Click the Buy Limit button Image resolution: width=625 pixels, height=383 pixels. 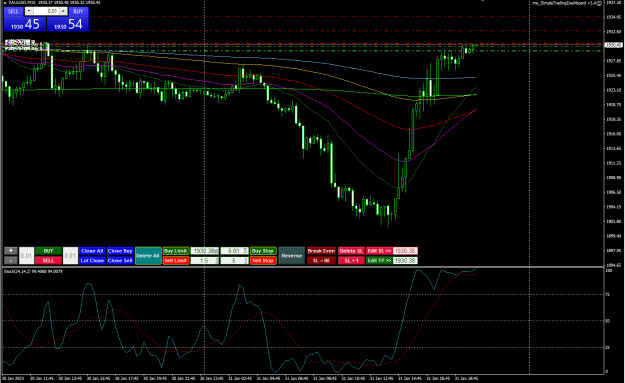coord(175,251)
